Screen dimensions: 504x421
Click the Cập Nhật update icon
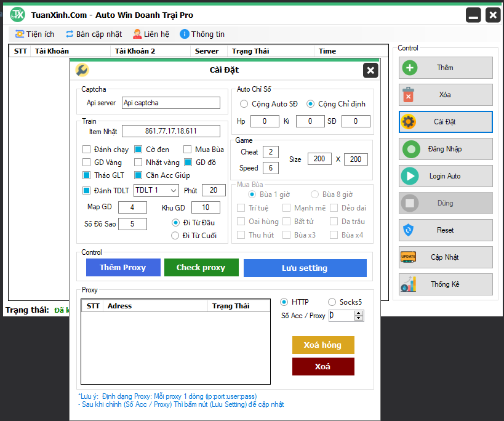pos(409,257)
